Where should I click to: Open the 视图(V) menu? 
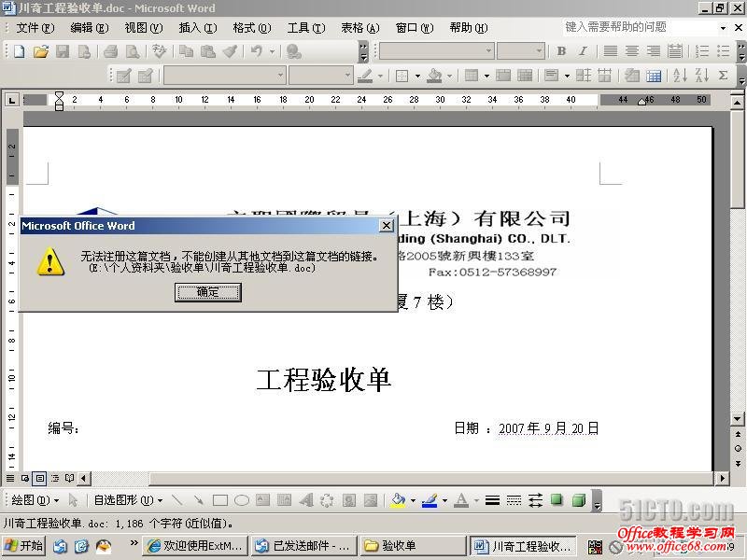pos(144,28)
